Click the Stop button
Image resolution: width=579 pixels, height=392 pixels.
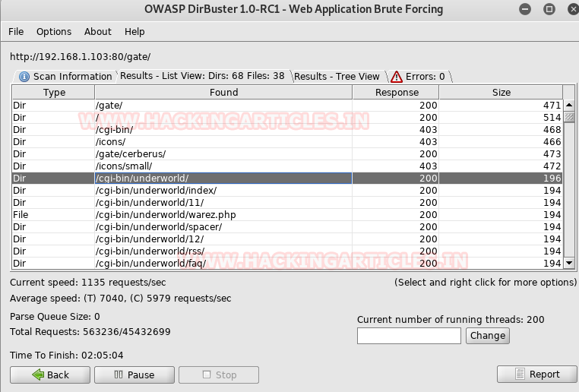tap(219, 375)
